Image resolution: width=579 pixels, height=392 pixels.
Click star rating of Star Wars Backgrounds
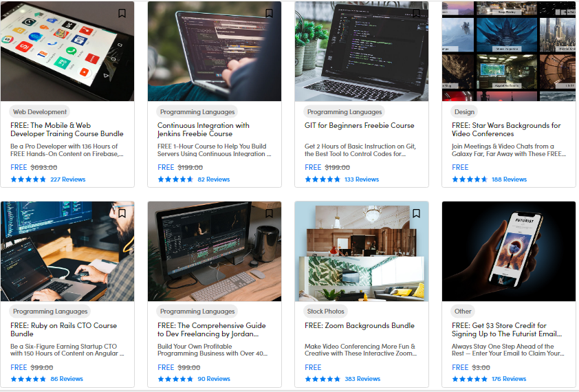coord(470,179)
